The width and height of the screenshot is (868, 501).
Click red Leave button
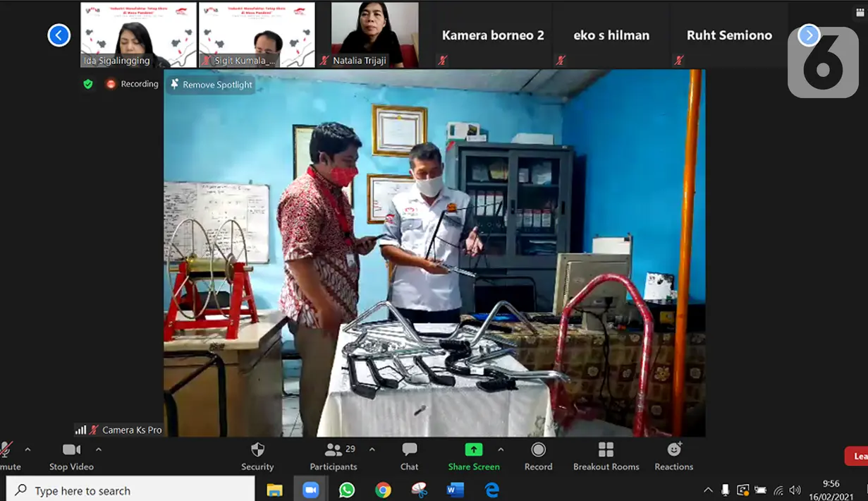[857, 457]
